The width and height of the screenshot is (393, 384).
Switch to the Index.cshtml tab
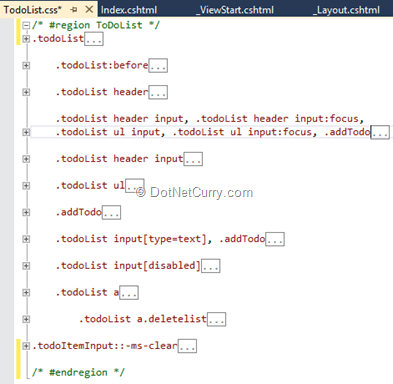coord(129,10)
